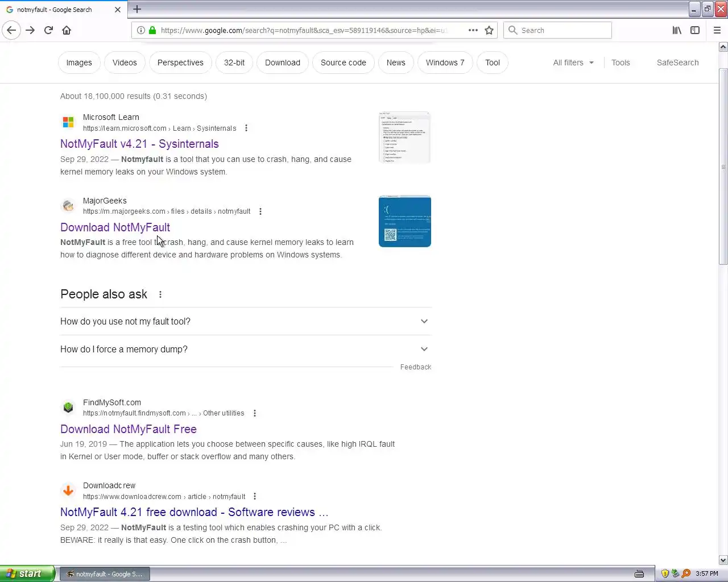The height and width of the screenshot is (582, 728).
Task: Click the 3:57 PM taskbar clock
Action: coord(707,574)
